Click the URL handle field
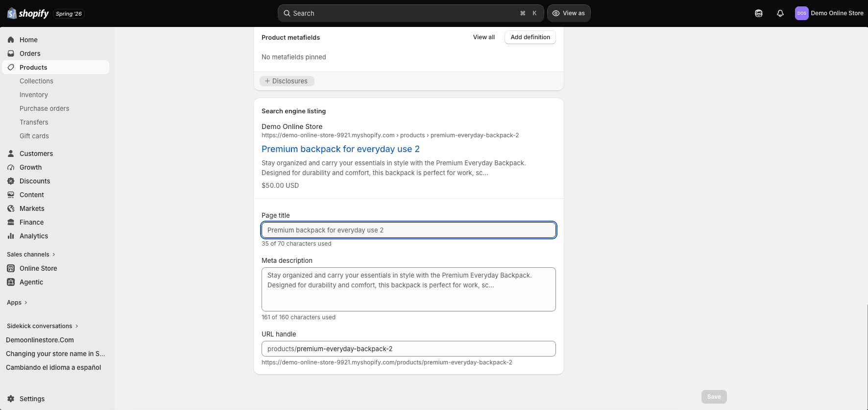Image resolution: width=868 pixels, height=410 pixels. [x=409, y=349]
